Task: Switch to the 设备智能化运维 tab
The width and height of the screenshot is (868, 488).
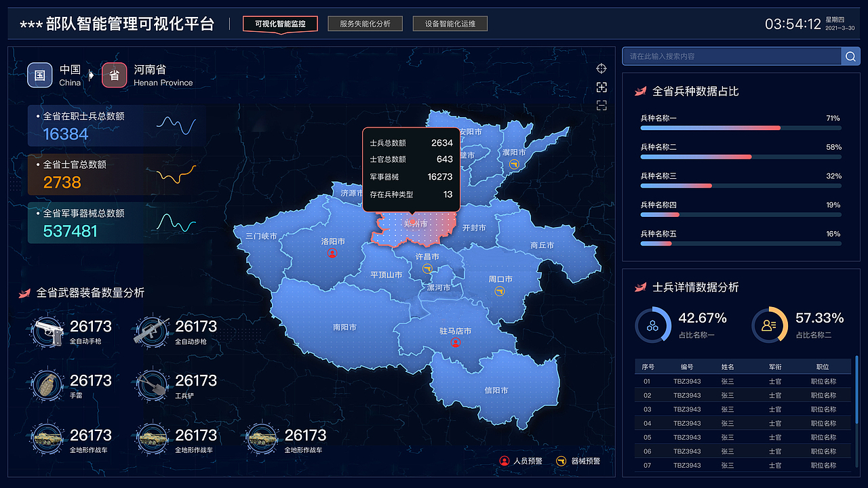Action: tap(450, 24)
